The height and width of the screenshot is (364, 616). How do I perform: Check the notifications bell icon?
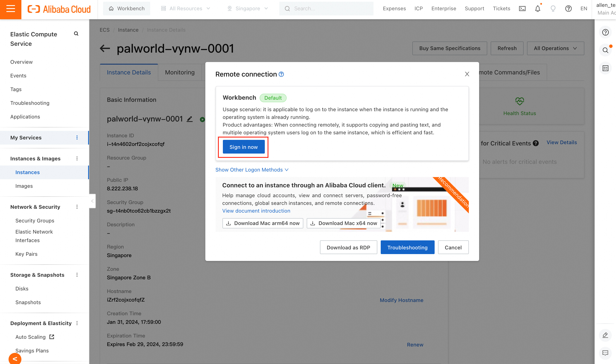click(538, 9)
